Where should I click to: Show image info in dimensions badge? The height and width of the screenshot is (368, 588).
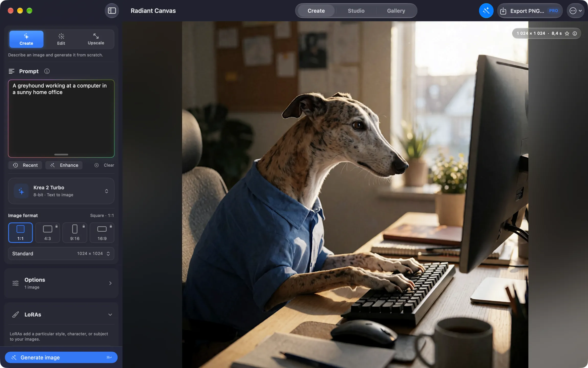click(575, 34)
